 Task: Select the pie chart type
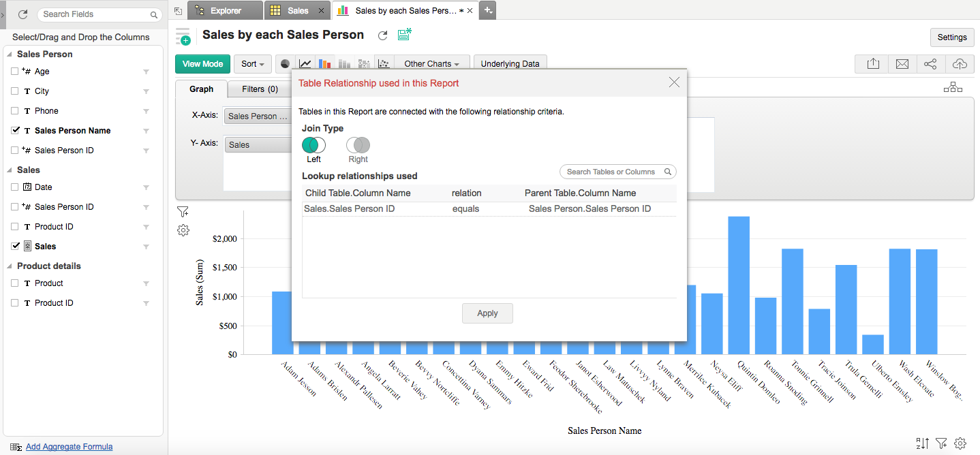285,63
